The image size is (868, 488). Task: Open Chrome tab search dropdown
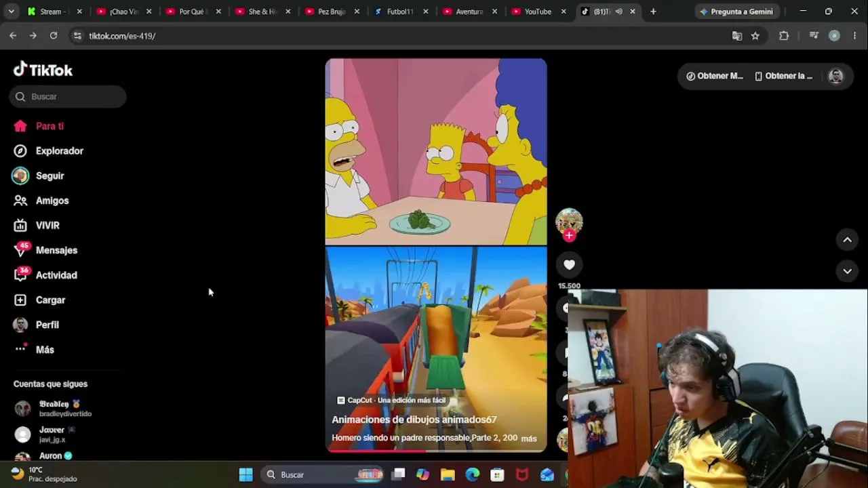(11, 12)
